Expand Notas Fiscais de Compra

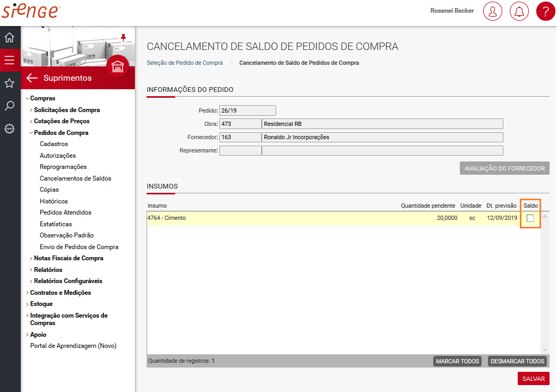pos(31,258)
